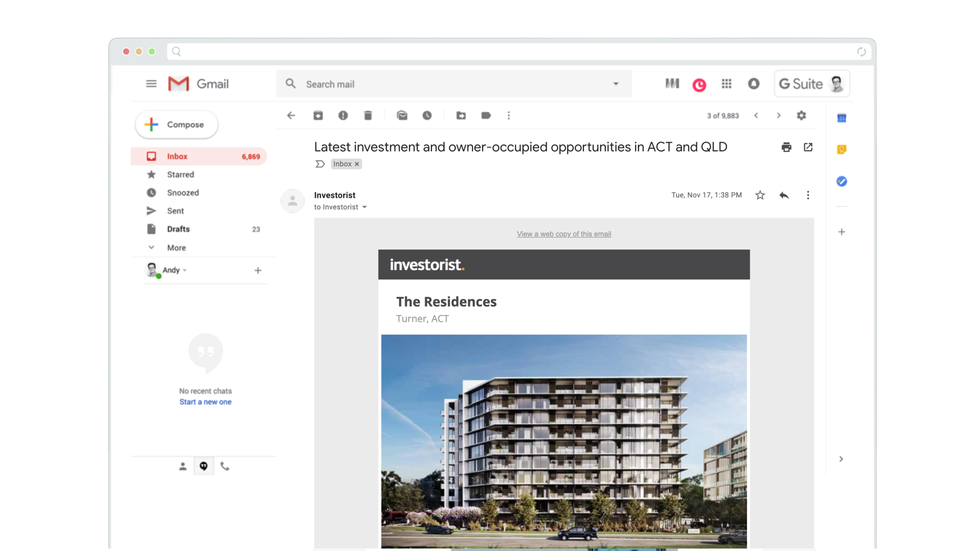Open the email in a new window
This screenshot has width=980, height=551.
tap(808, 147)
